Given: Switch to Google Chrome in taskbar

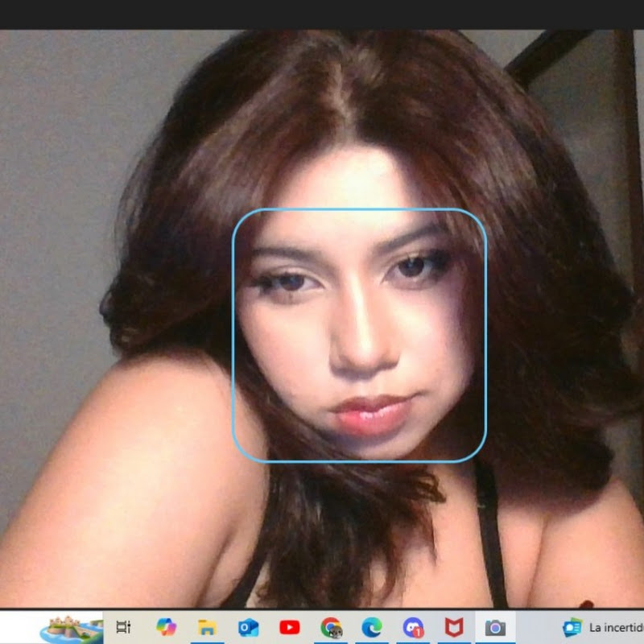Looking at the screenshot, I should pos(331,627).
